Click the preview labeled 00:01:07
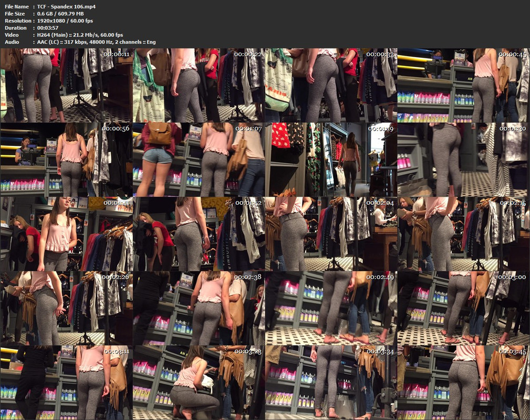530x420 pixels. (x=199, y=158)
